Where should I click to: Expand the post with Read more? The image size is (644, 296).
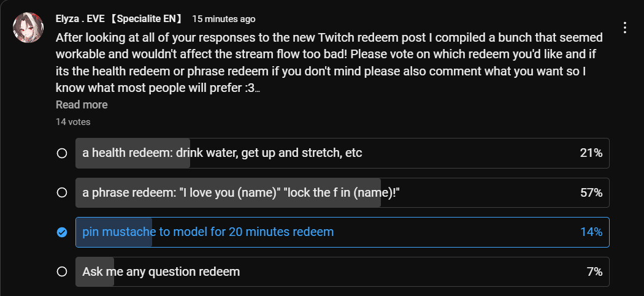(82, 105)
